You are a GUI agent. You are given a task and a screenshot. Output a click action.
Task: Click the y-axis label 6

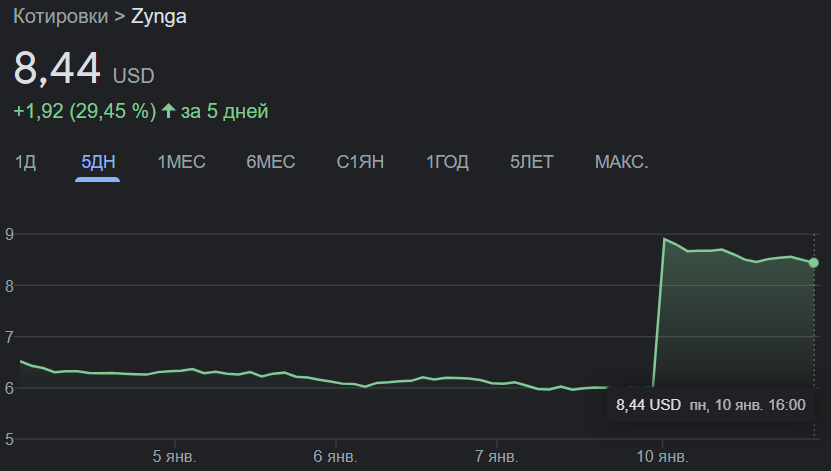coord(9,388)
